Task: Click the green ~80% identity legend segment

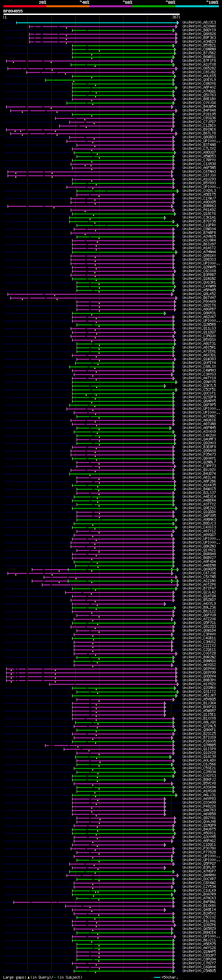Action: (x=154, y=6)
